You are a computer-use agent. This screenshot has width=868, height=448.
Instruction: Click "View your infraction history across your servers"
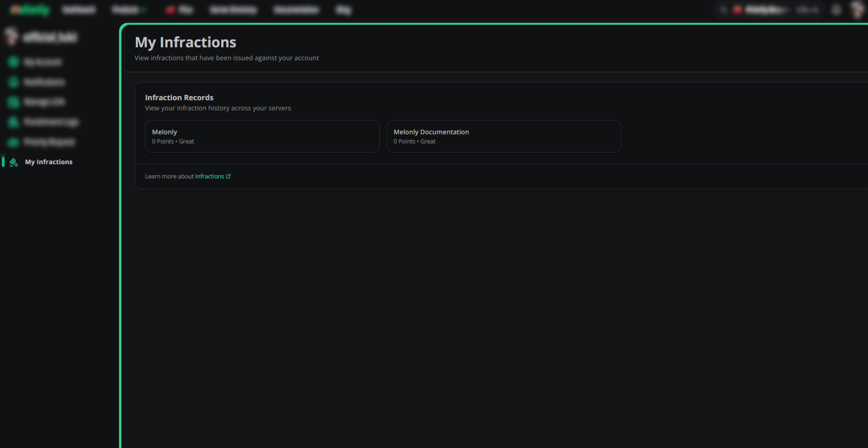[218, 108]
